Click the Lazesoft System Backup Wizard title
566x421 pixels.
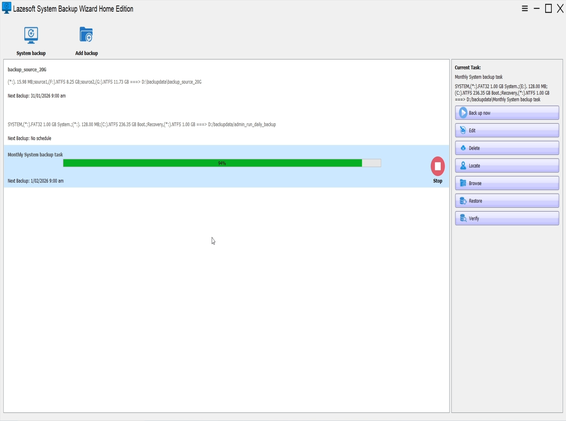pyautogui.click(x=73, y=9)
